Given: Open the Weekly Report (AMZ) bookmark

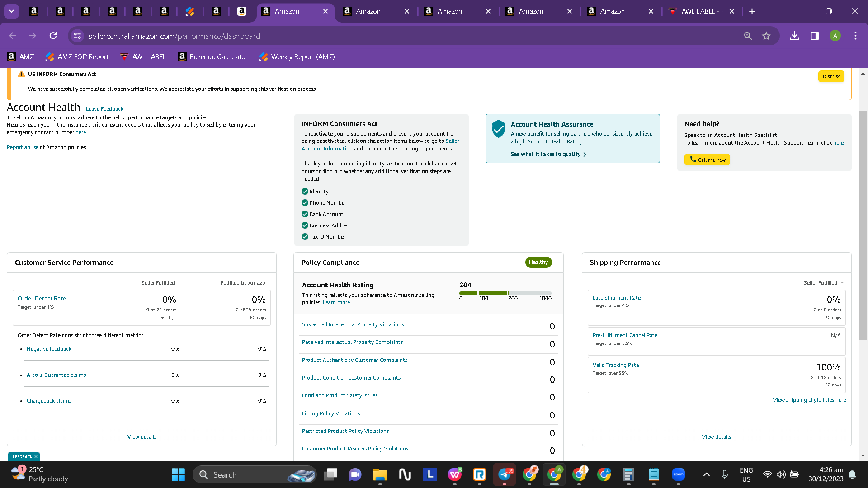Looking at the screenshot, I should click(x=297, y=57).
